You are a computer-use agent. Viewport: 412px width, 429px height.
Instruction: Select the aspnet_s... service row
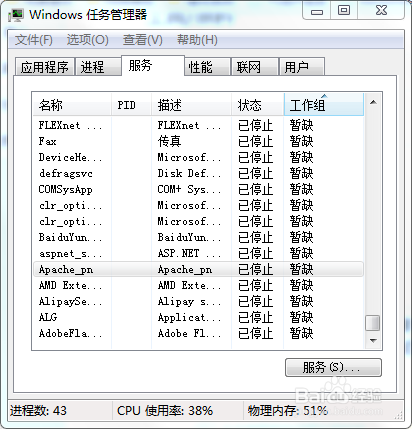pos(198,253)
